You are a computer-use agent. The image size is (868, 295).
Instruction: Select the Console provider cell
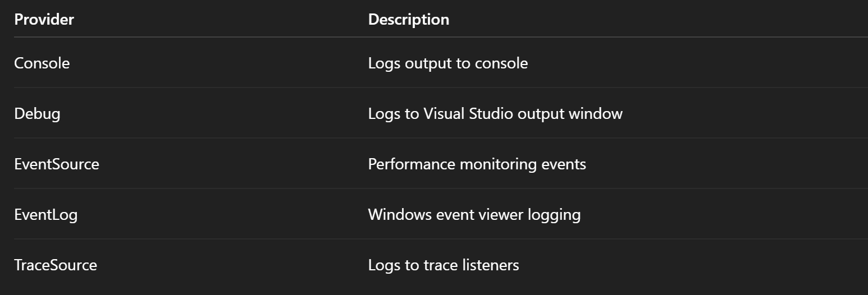point(42,63)
